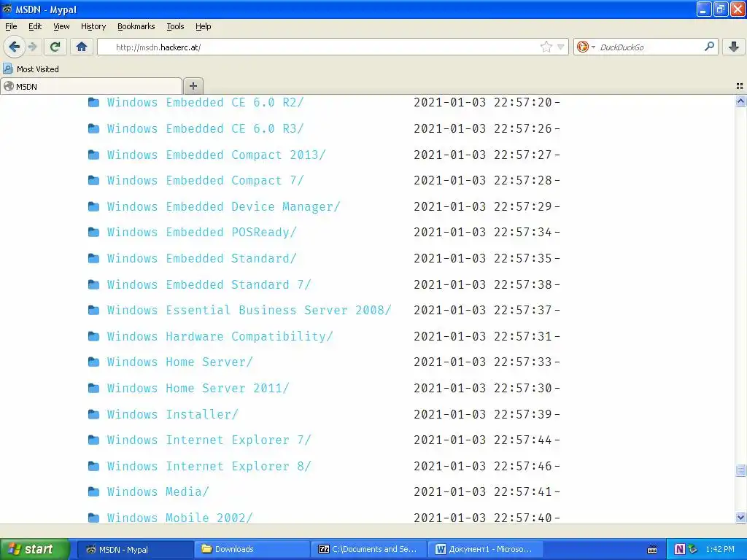Open Windows Embedded Device Manager link
Image resolution: width=747 pixels, height=560 pixels.
[223, 206]
